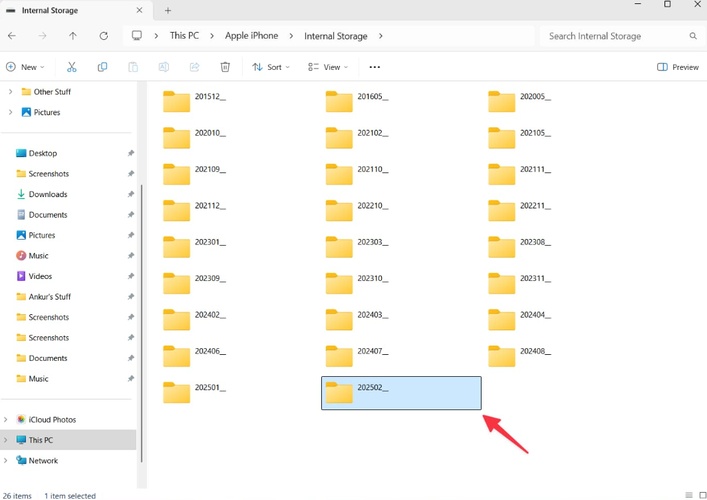Select the 202311__ folder

pyautogui.click(x=519, y=284)
